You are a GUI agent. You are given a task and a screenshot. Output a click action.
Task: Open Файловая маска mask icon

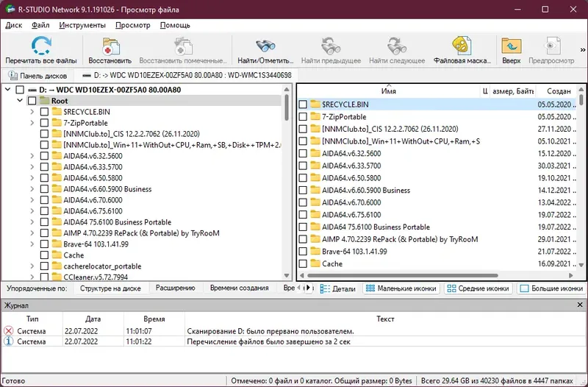(462, 46)
